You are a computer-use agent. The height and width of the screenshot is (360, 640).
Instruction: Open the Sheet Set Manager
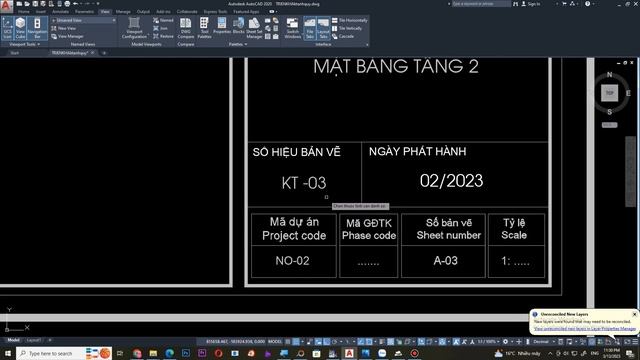[x=254, y=28]
